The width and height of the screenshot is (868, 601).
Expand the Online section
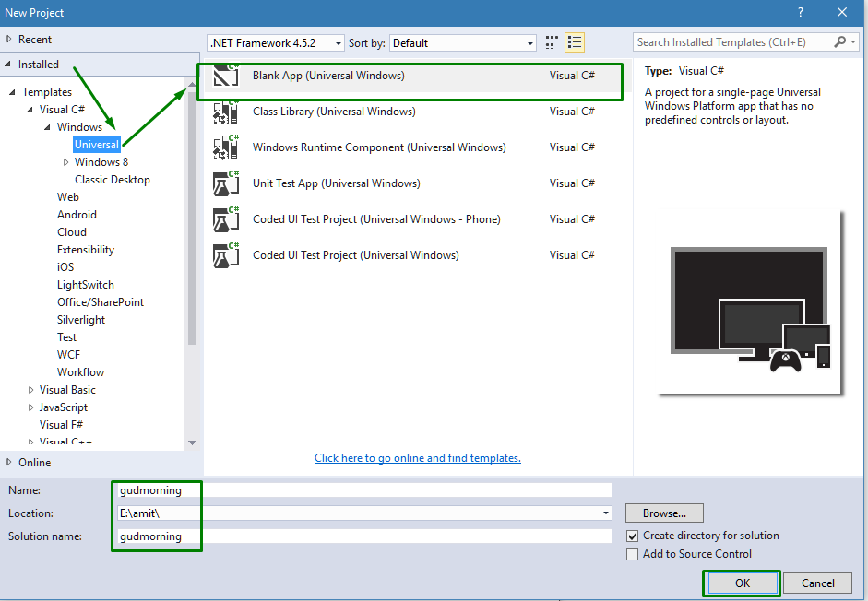click(x=8, y=462)
